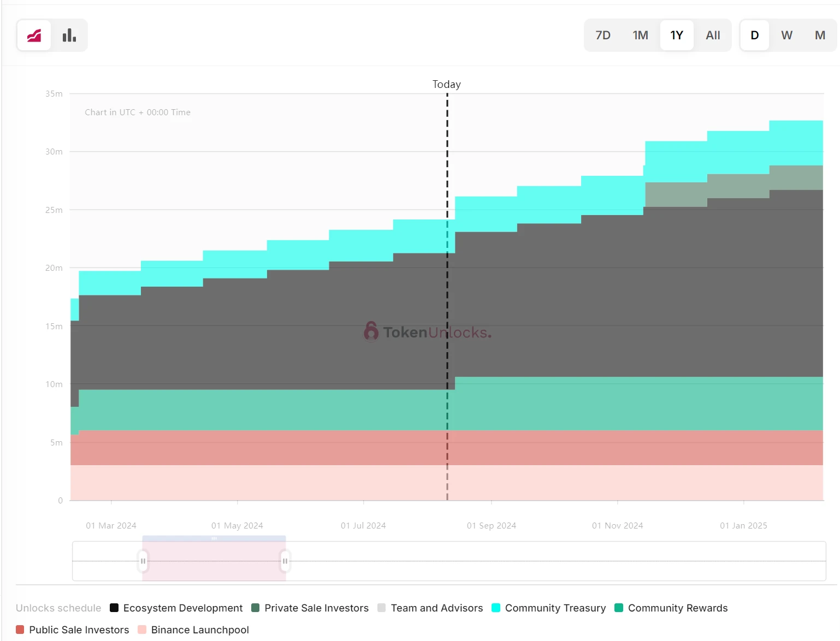Set weekly interval with W button
Screen dimensions: 840x641
click(x=786, y=35)
